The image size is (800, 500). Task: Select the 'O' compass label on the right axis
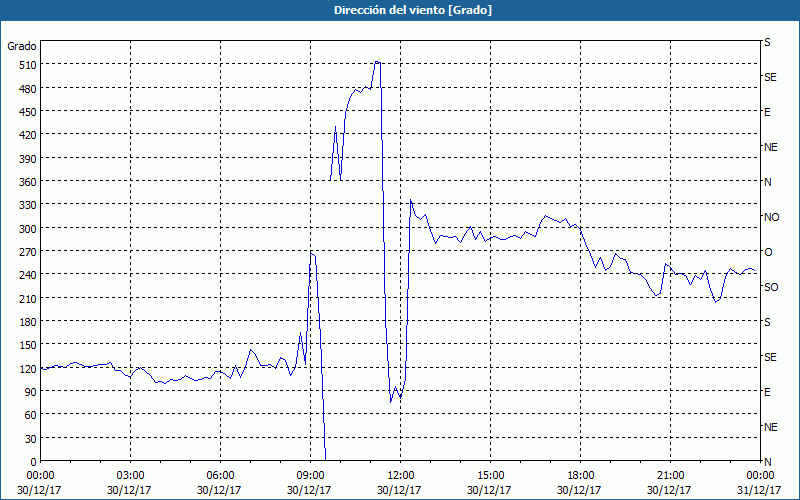point(768,252)
